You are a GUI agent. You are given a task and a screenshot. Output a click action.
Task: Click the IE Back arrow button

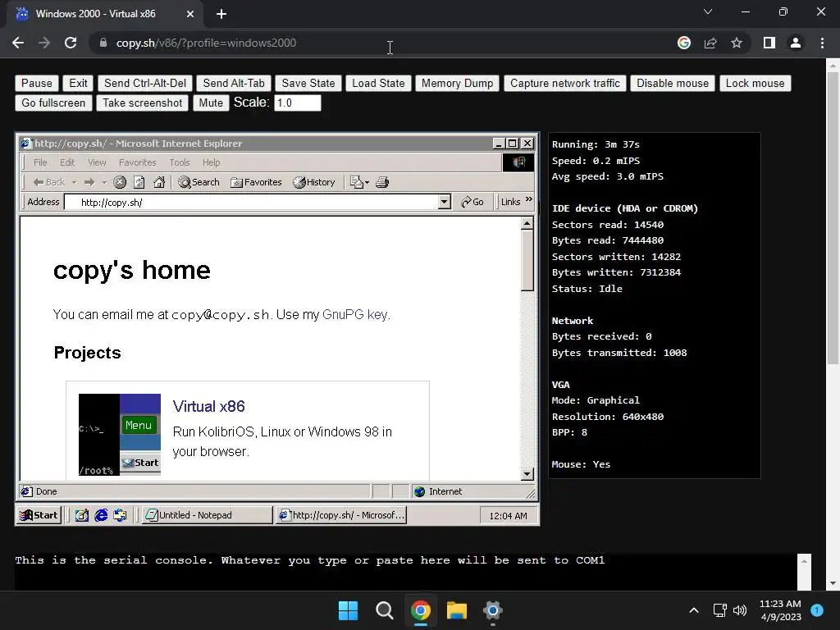tap(48, 182)
